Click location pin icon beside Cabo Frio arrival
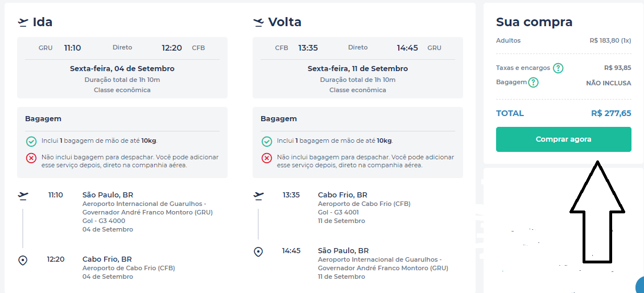The width and height of the screenshot is (644, 293). point(23,260)
